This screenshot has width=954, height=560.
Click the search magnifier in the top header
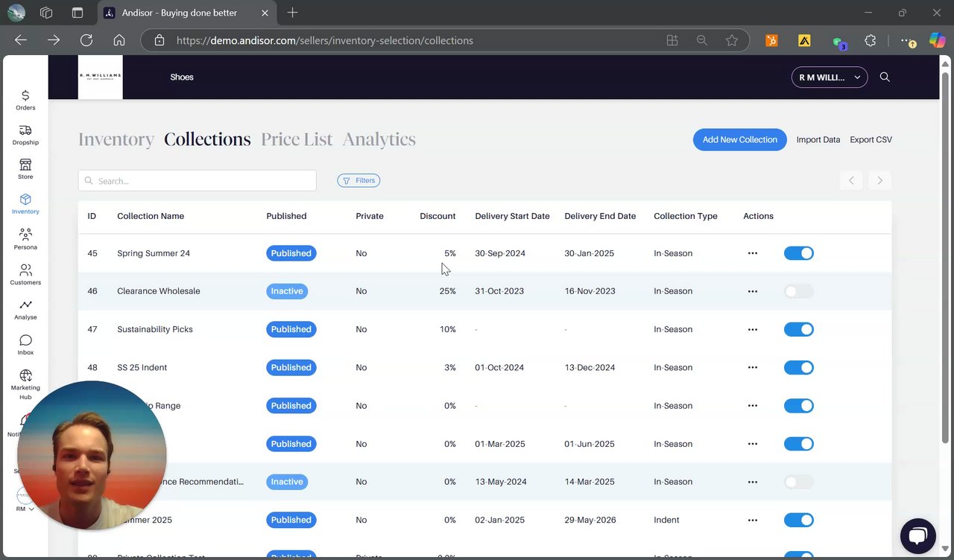pyautogui.click(x=885, y=77)
